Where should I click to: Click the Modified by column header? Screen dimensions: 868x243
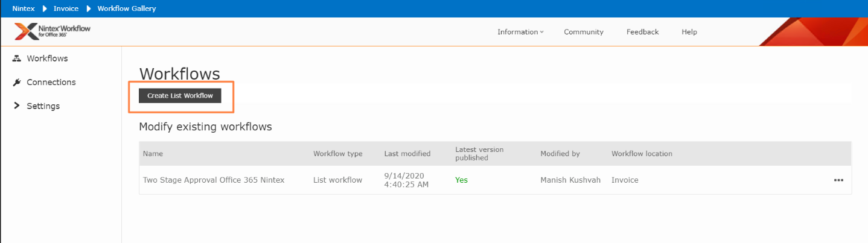coord(560,154)
